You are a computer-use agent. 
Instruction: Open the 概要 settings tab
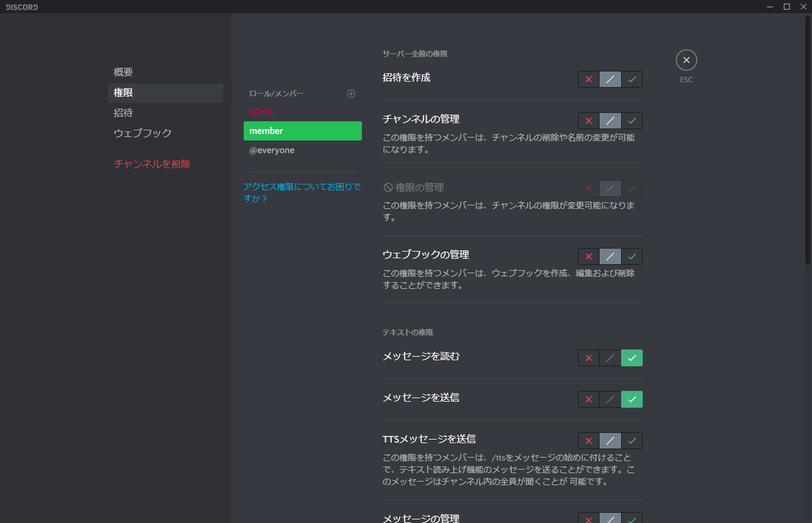(x=166, y=72)
